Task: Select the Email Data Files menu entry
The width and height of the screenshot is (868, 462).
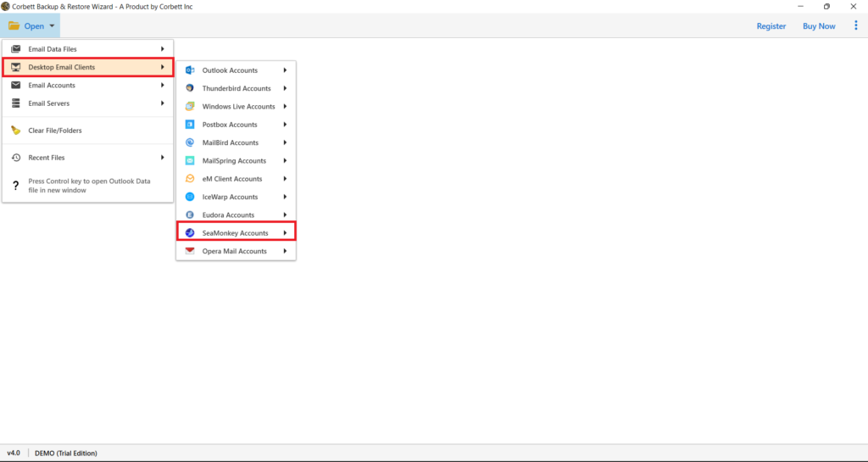Action: 87,48
